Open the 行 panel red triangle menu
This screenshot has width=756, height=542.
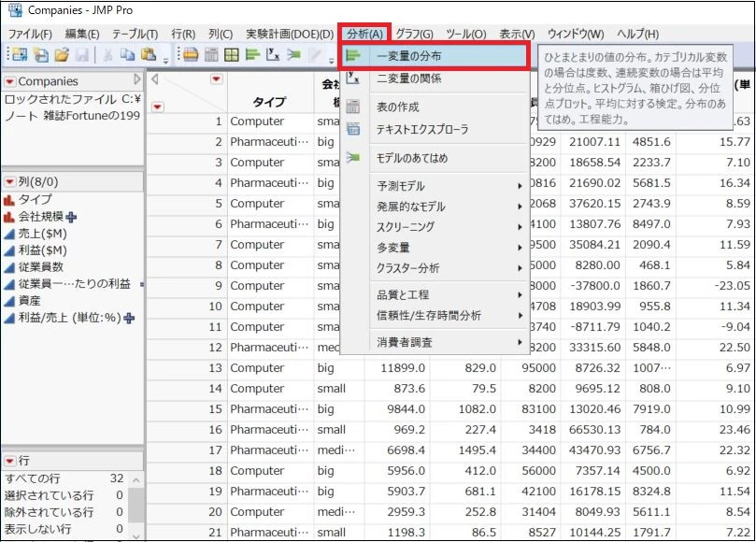[9, 461]
